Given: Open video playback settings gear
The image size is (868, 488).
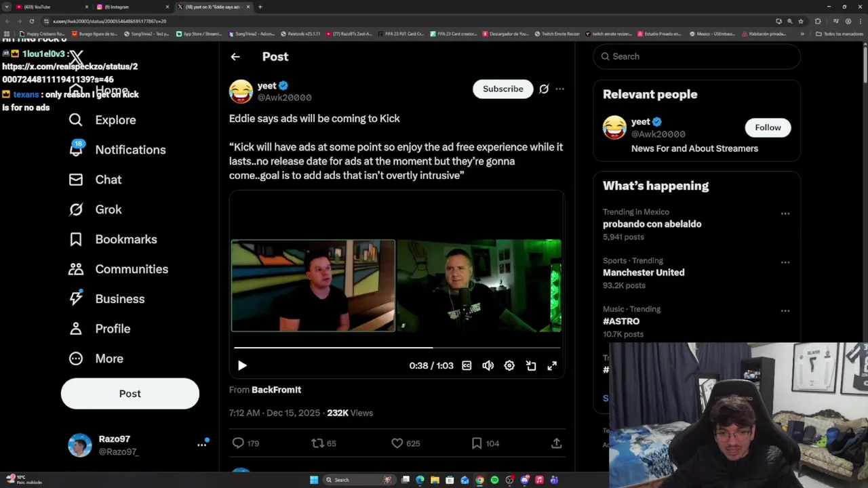Looking at the screenshot, I should pyautogui.click(x=509, y=365).
